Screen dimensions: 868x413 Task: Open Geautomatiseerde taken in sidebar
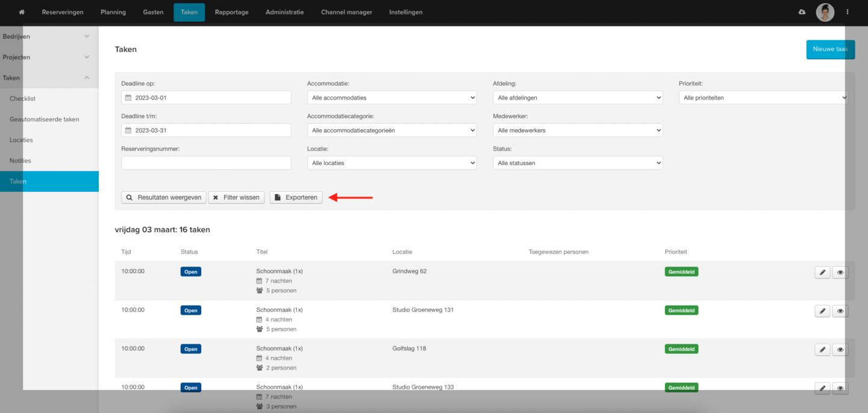pyautogui.click(x=45, y=119)
